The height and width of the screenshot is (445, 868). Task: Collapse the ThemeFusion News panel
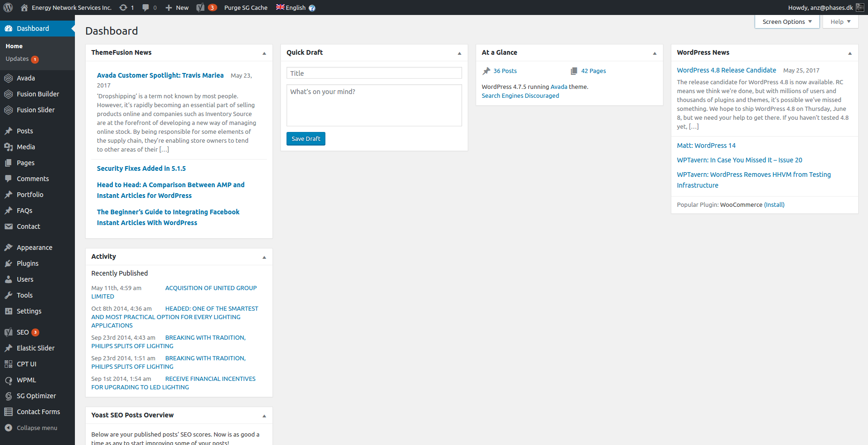click(264, 53)
